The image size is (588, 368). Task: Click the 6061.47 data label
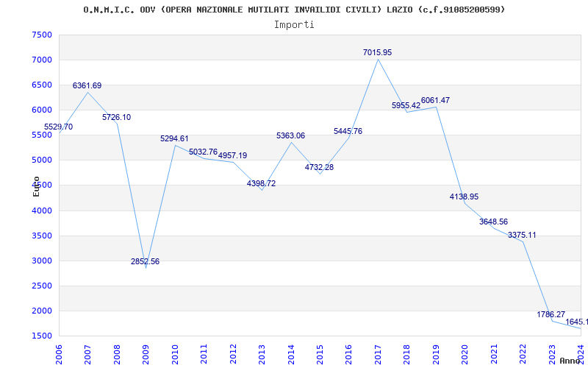tap(435, 100)
